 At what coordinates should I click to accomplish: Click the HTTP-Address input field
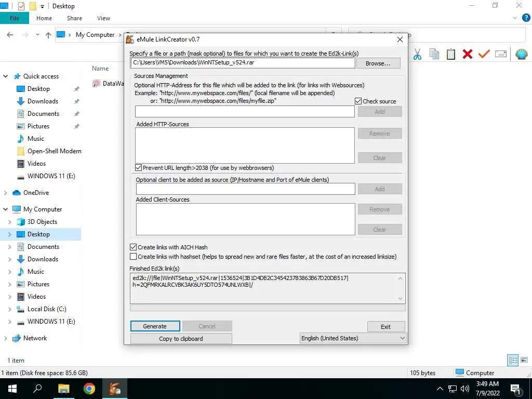click(x=245, y=112)
